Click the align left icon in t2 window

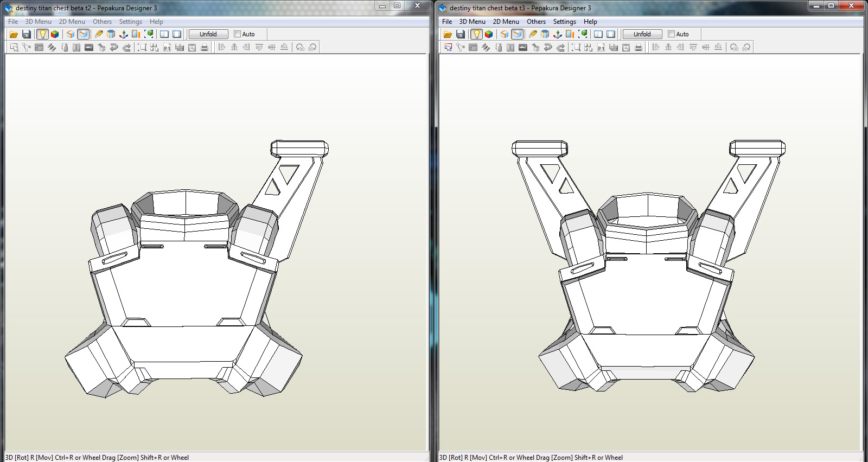(x=222, y=47)
